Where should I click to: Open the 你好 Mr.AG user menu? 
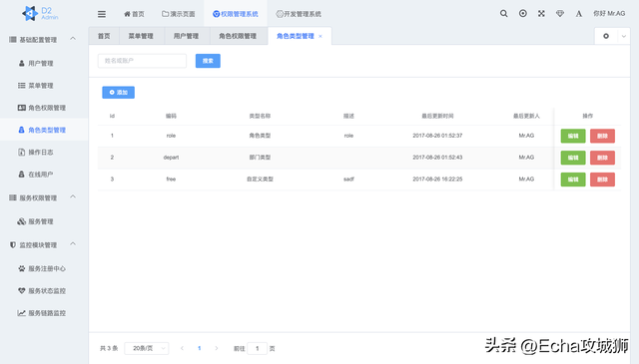[x=609, y=13]
